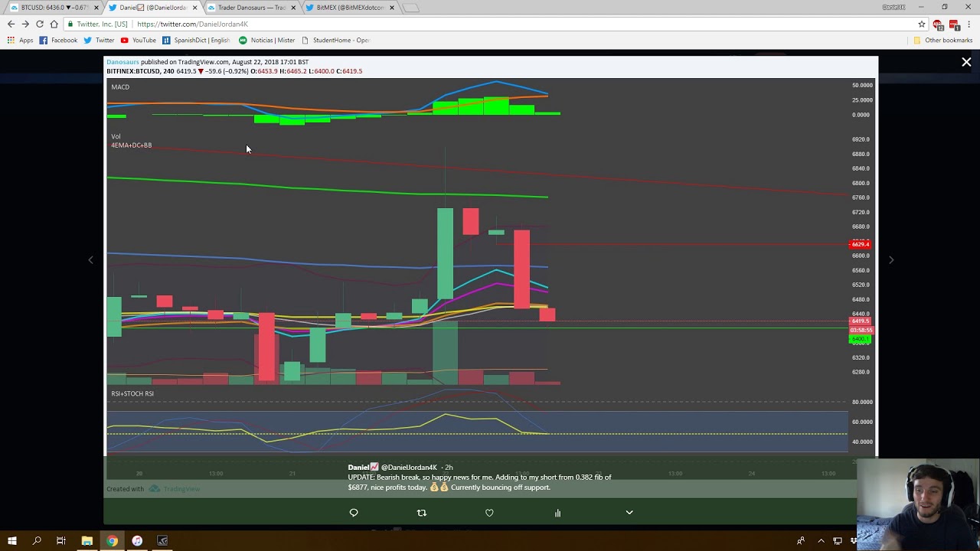Screen dimensions: 980x551
Task: Open Chrome's three-dot menu
Action: tap(969, 24)
